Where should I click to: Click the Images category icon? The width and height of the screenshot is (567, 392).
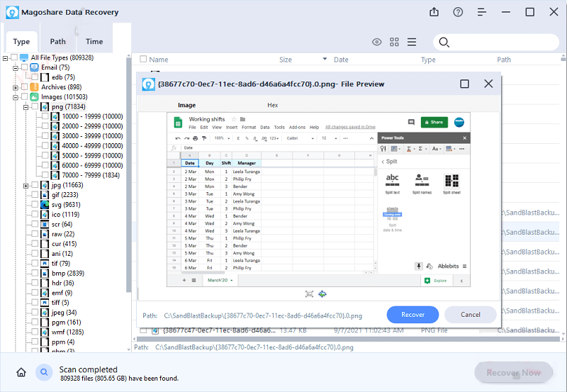pos(34,97)
